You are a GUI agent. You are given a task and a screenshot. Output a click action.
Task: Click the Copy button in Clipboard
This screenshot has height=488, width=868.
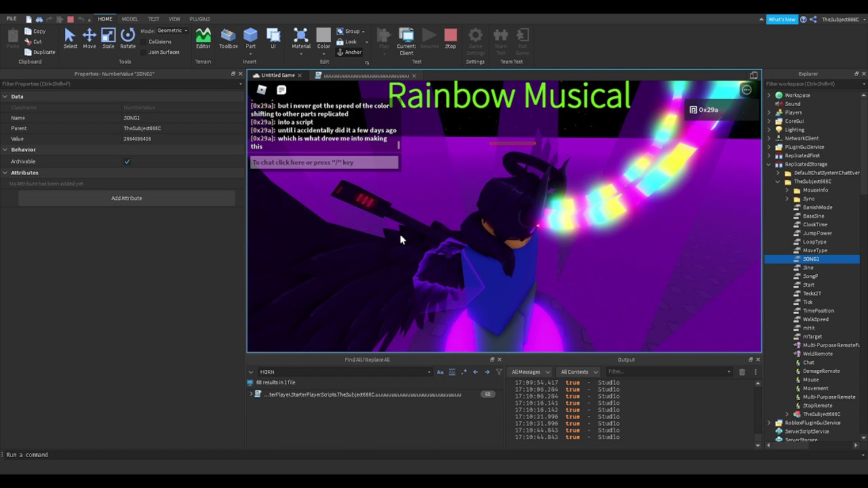35,31
